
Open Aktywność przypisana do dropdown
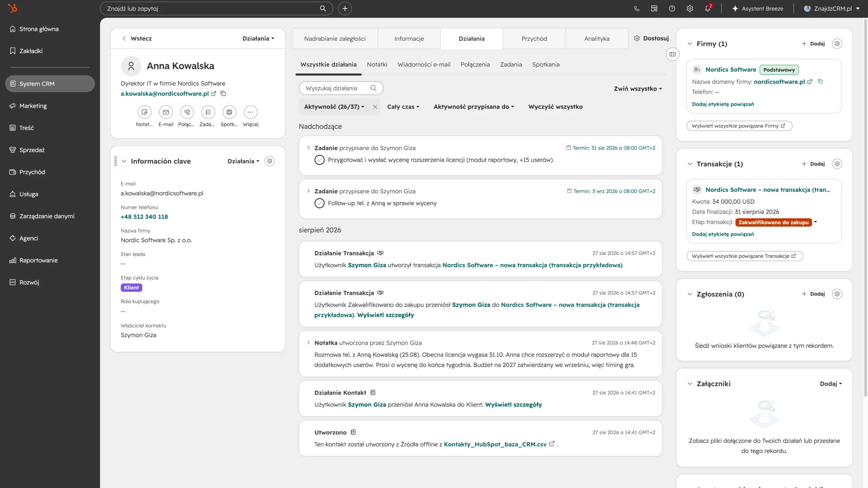coord(474,107)
